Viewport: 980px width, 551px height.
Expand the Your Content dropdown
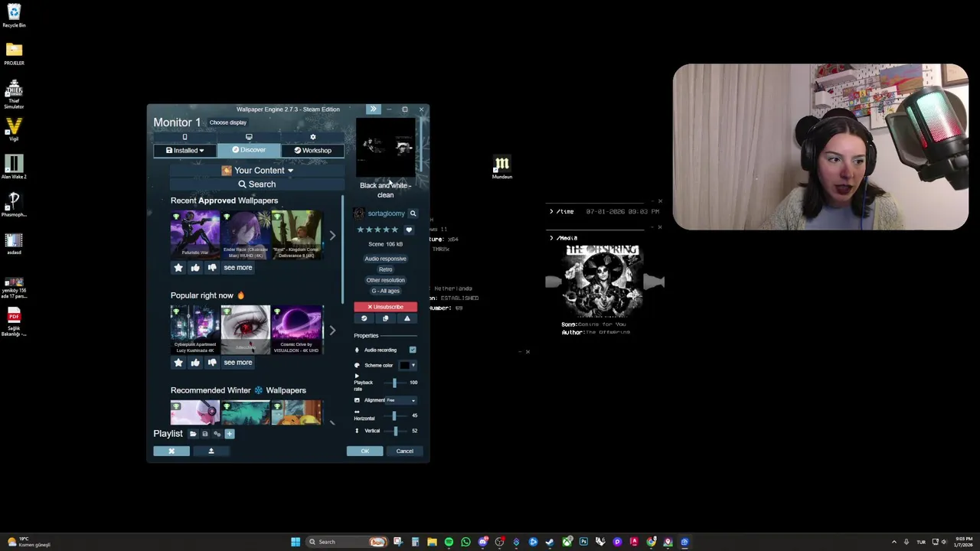(257, 171)
